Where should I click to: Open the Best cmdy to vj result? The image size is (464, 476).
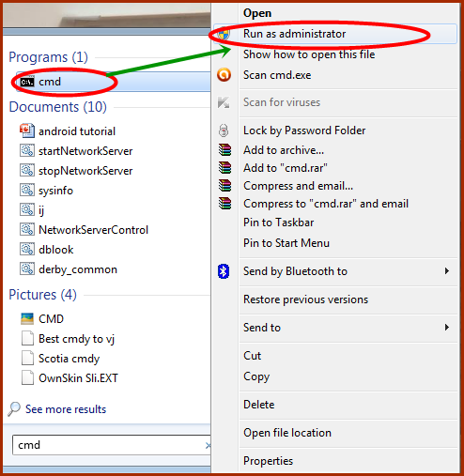point(76,339)
